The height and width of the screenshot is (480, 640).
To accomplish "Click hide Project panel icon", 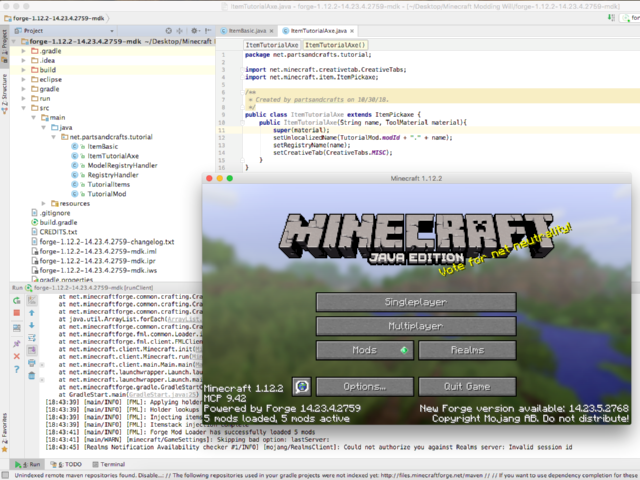I will (x=208, y=31).
